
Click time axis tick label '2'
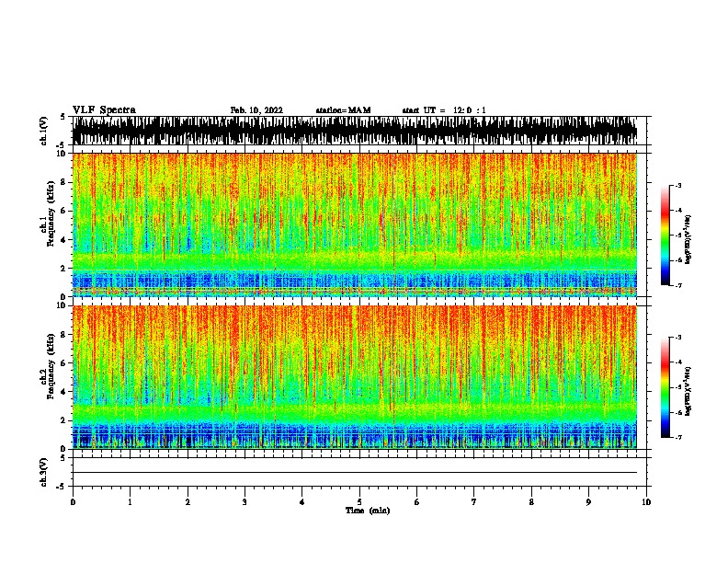click(188, 502)
